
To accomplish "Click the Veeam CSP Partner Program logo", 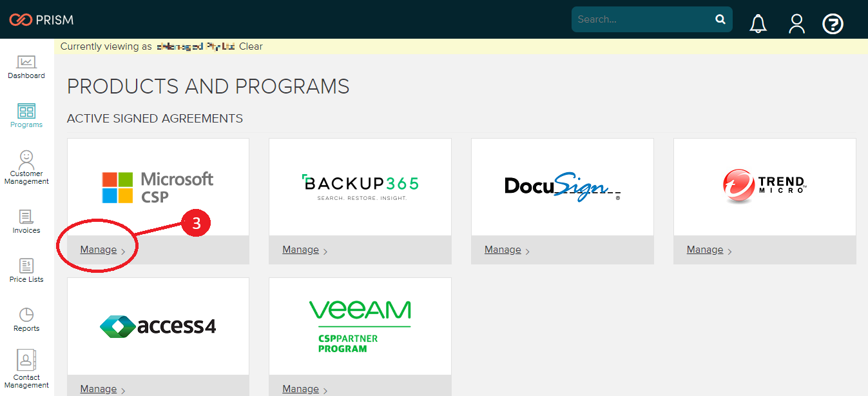I will click(360, 326).
